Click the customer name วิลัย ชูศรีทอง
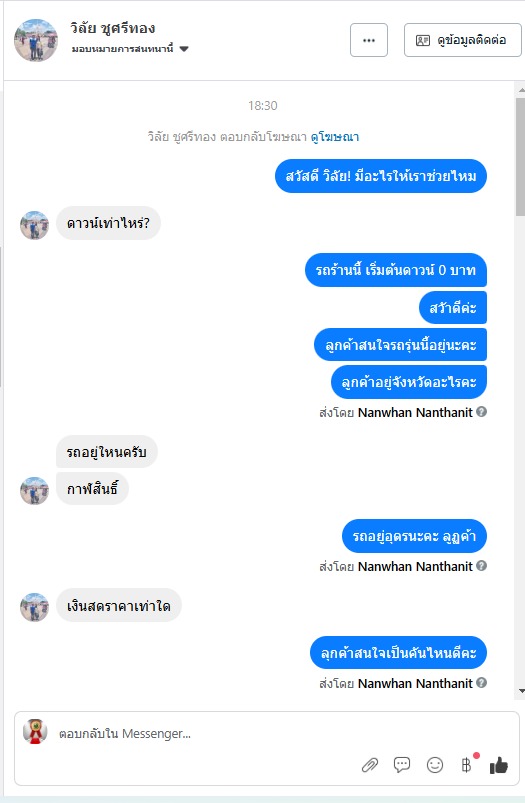Viewport: 525px width, 803px height. (x=113, y=28)
